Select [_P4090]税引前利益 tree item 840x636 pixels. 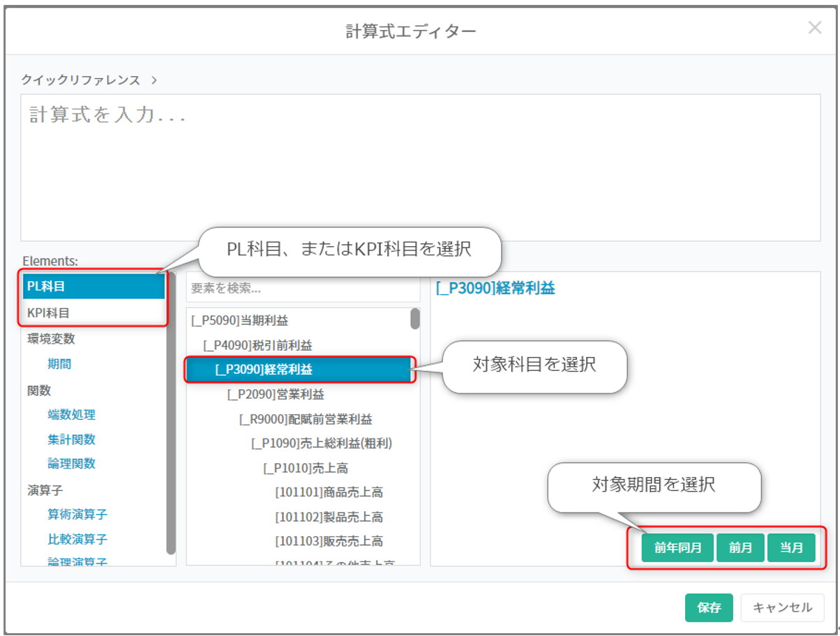257,345
